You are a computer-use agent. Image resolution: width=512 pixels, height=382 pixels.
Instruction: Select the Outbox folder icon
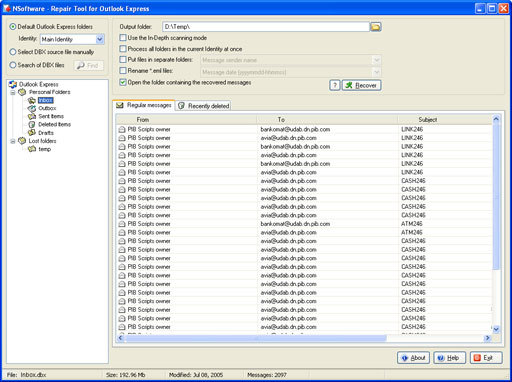coord(32,108)
